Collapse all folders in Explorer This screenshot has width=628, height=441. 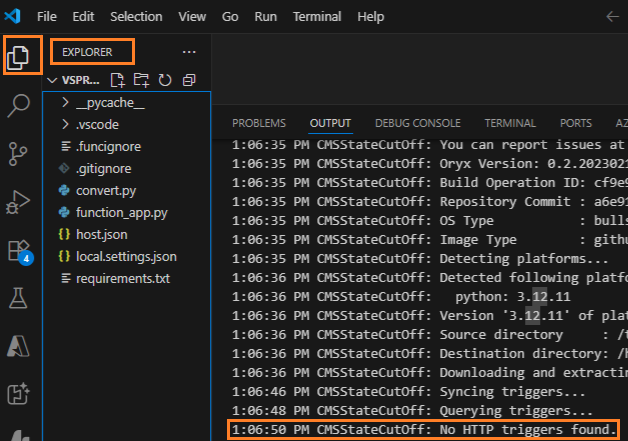pyautogui.click(x=189, y=80)
